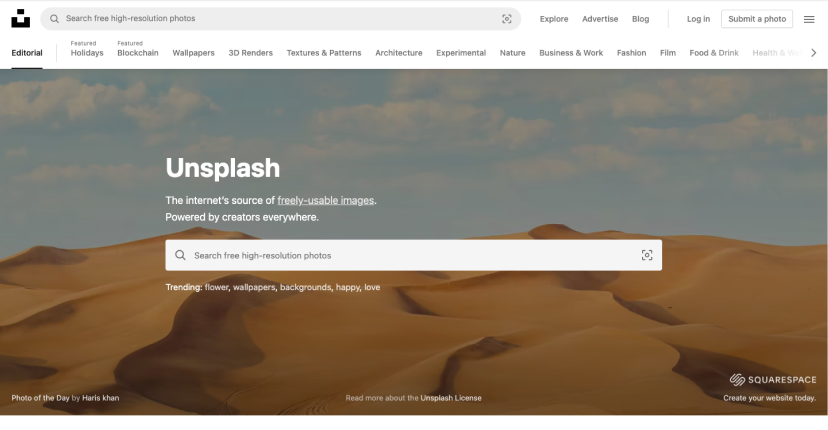Click trending term backgrounds
Viewport: 828px width, 430px height.
(306, 287)
